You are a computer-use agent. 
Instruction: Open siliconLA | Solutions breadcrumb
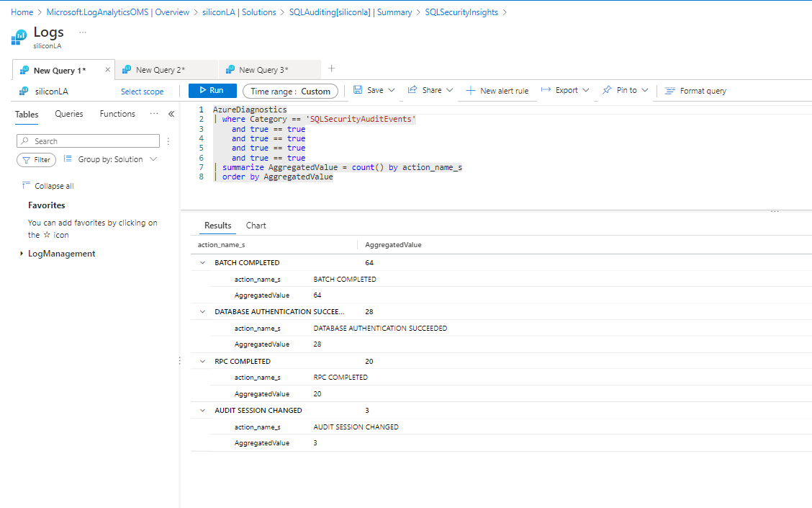pos(239,12)
